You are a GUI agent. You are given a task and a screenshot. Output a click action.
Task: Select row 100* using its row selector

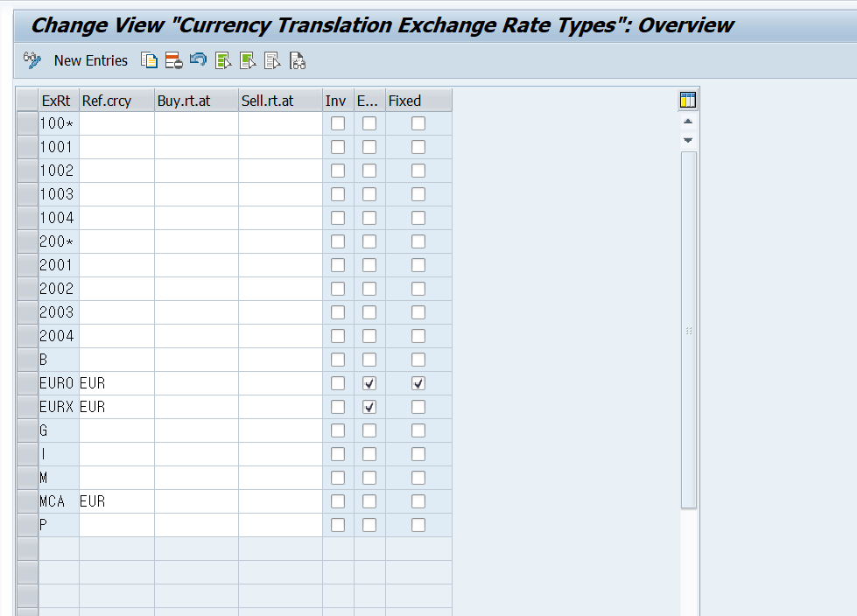pyautogui.click(x=27, y=123)
